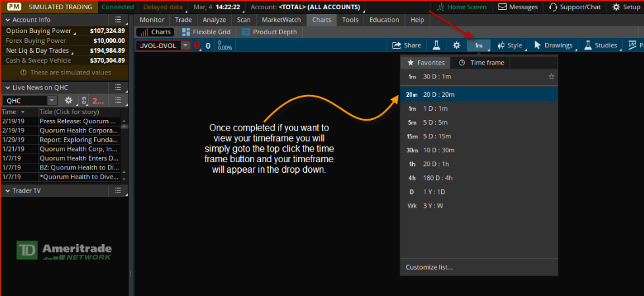The height and width of the screenshot is (296, 644).
Task: Click the star icon on 30 D : 1m row
Action: [x=551, y=76]
